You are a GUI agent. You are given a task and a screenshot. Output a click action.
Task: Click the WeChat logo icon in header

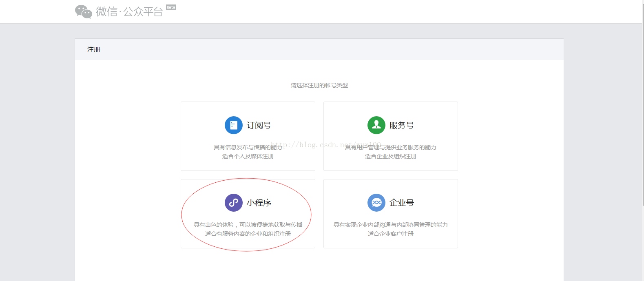84,11
